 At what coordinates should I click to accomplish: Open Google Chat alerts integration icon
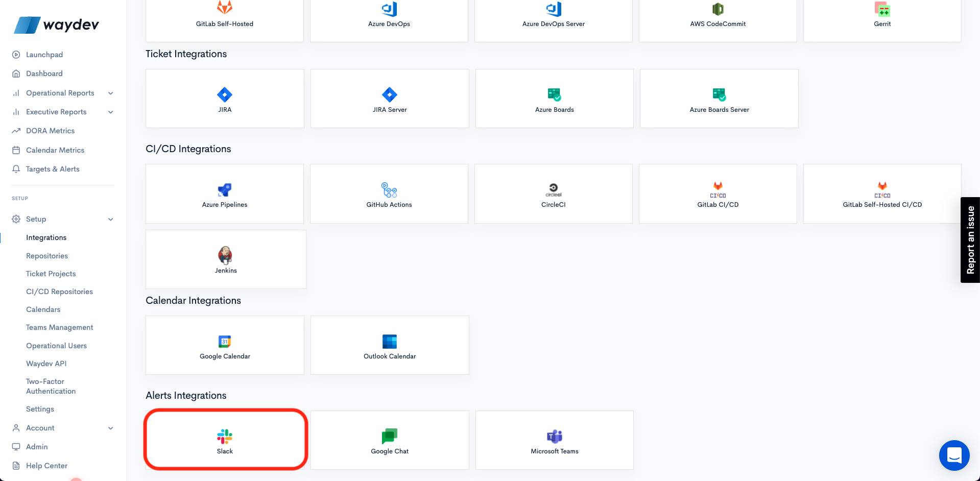pyautogui.click(x=390, y=436)
